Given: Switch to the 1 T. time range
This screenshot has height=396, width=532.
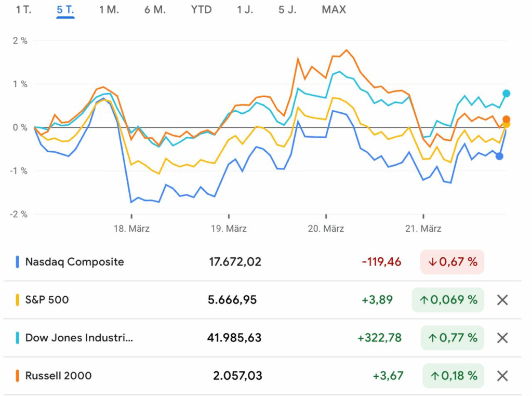Looking at the screenshot, I should pos(24,10).
